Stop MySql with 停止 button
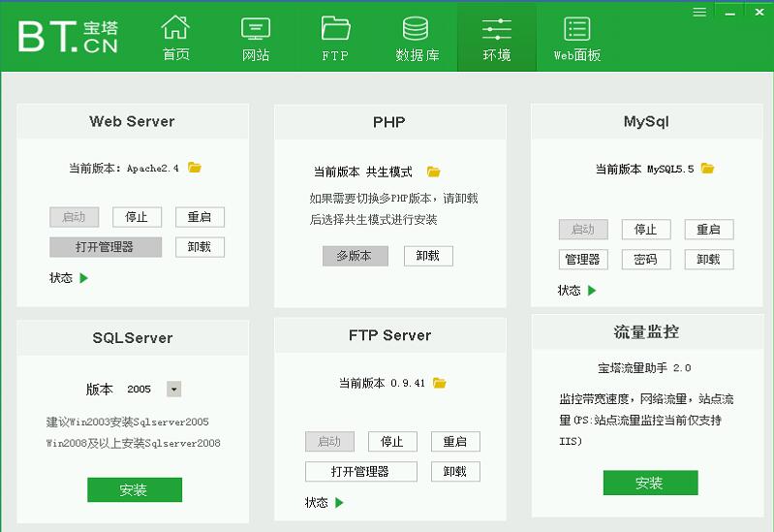Screen dimensions: 774x532 646,230
